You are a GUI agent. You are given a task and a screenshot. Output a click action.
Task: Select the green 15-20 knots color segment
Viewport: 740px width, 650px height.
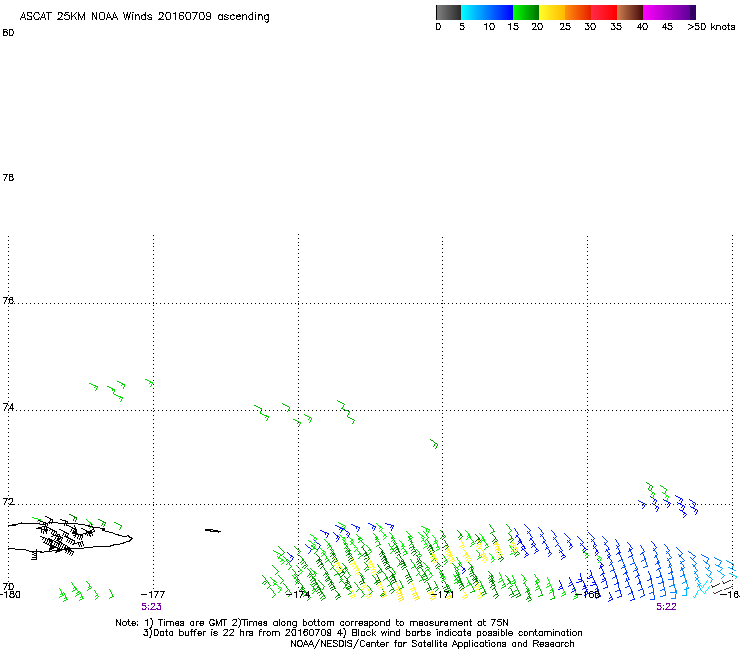tap(526, 12)
